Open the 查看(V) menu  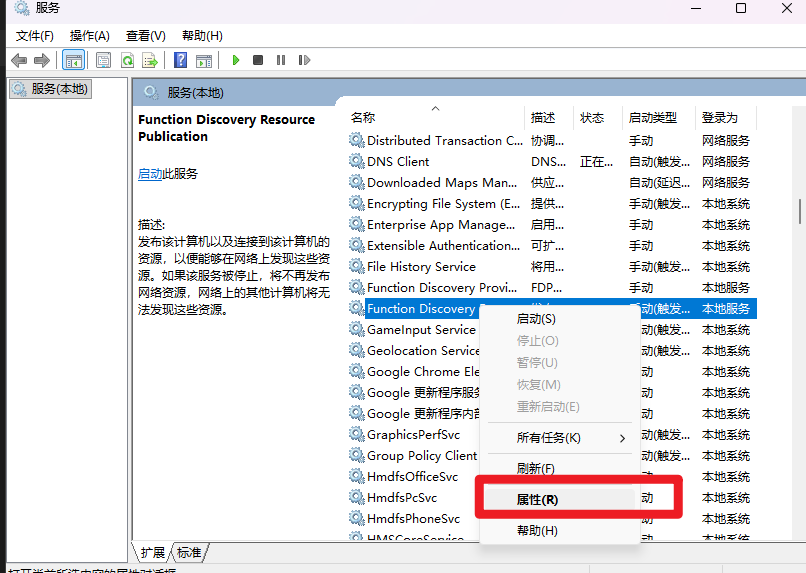pos(145,35)
